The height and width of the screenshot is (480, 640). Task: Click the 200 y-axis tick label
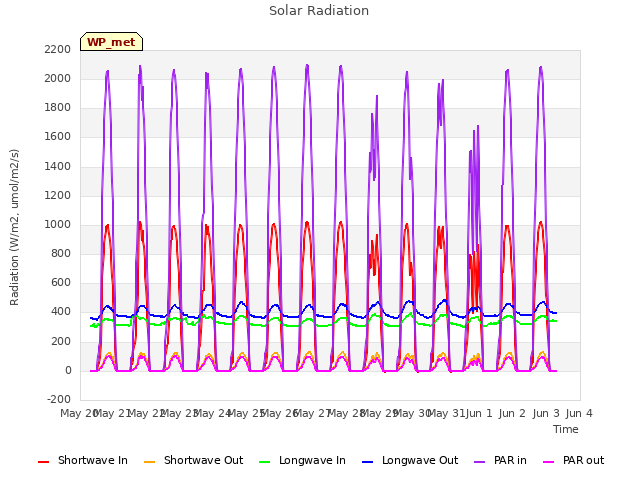[61, 341]
